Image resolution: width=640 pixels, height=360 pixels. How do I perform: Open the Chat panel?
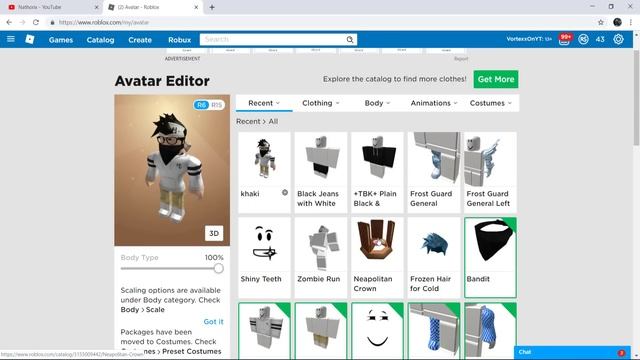coord(572,352)
